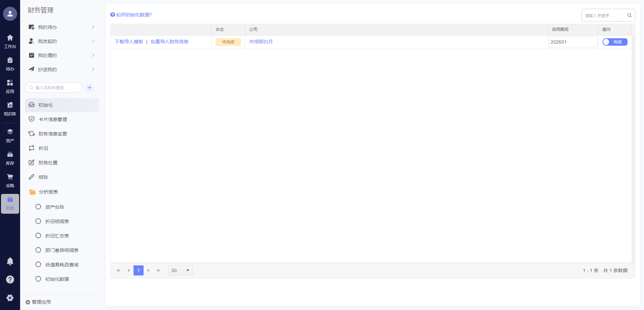Click the 启用期间 field showing 202601

(x=573, y=42)
